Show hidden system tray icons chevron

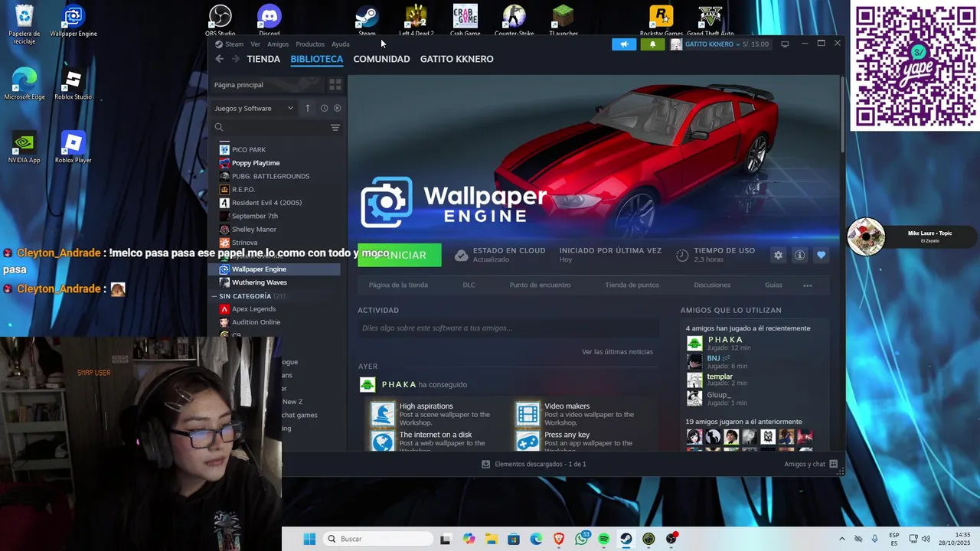click(842, 539)
